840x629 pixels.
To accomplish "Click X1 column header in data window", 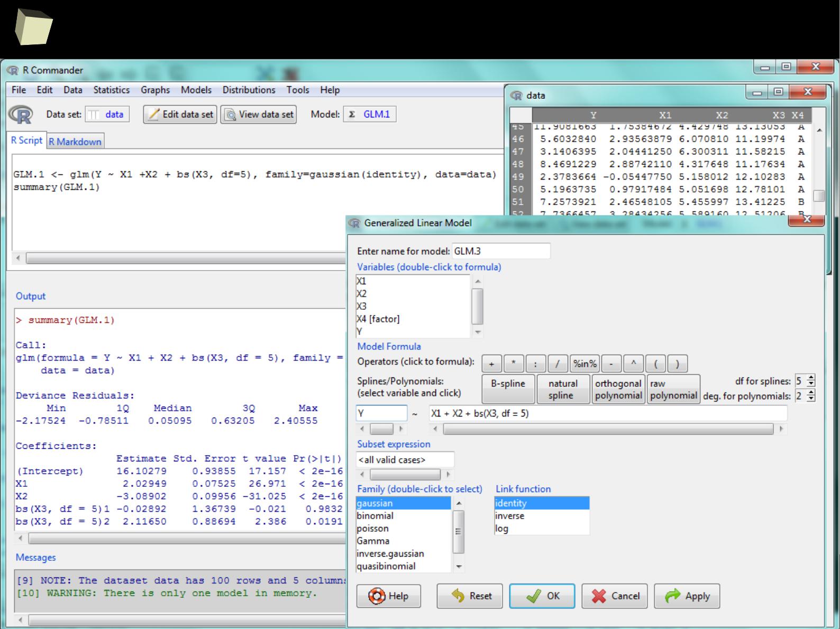I will 665,115.
